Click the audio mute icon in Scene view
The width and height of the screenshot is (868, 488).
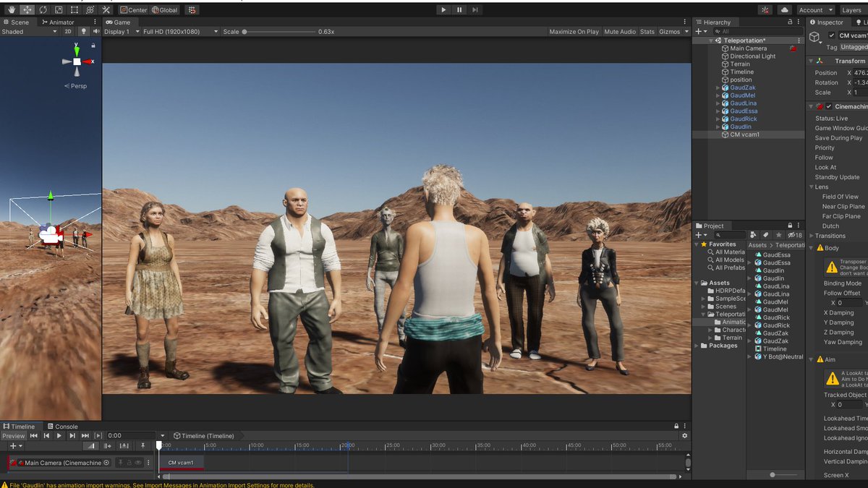pos(95,32)
